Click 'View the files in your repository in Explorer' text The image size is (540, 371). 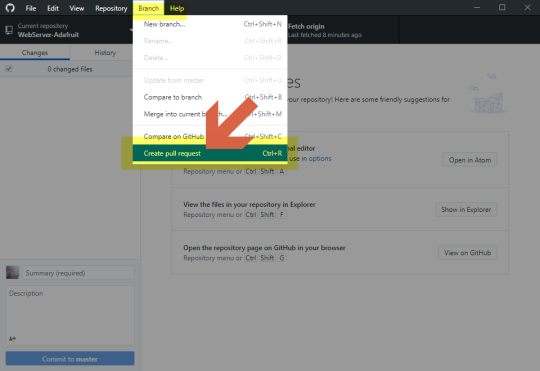(249, 205)
